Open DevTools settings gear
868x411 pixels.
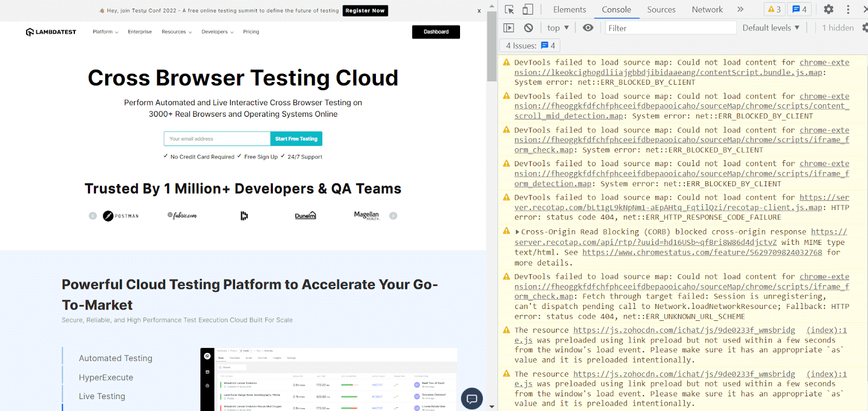828,9
